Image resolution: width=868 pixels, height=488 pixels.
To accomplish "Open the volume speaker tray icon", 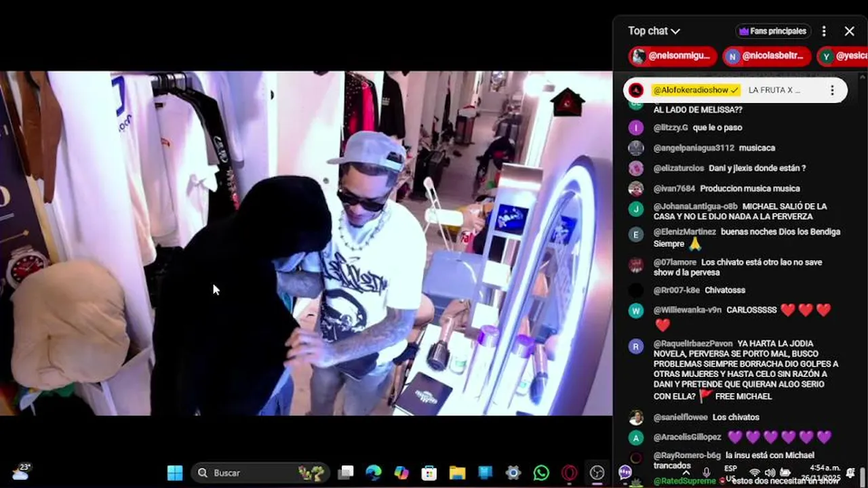I will 770,472.
